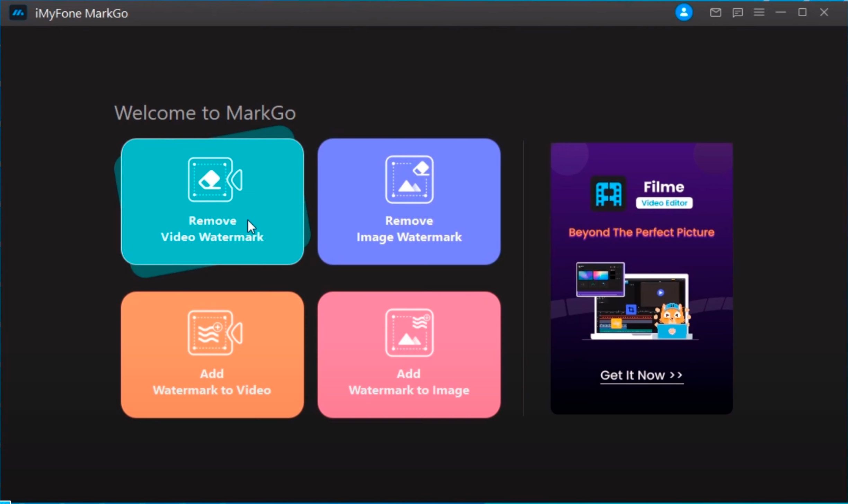This screenshot has width=848, height=504.
Task: Open Remove Video Watermark tool
Action: [x=212, y=201]
